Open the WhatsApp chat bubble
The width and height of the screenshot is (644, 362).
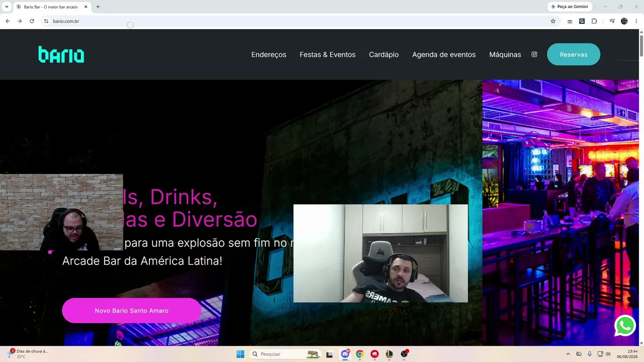[x=625, y=326]
